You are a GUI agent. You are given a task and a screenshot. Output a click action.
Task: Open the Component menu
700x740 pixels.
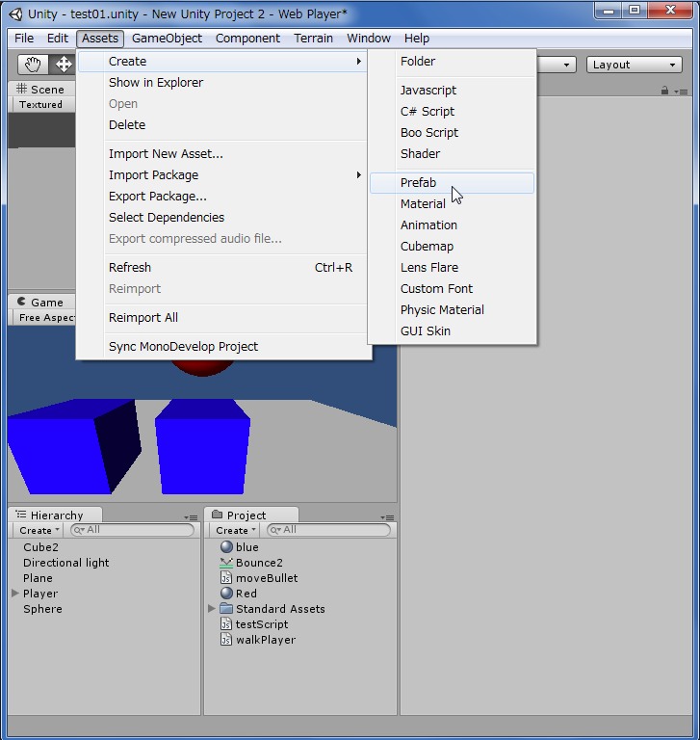click(x=247, y=39)
